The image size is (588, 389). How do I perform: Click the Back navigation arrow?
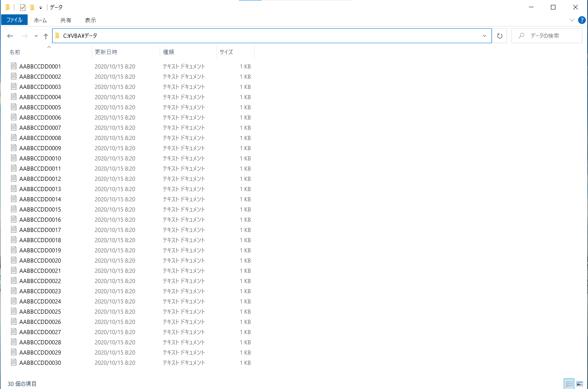[10, 36]
